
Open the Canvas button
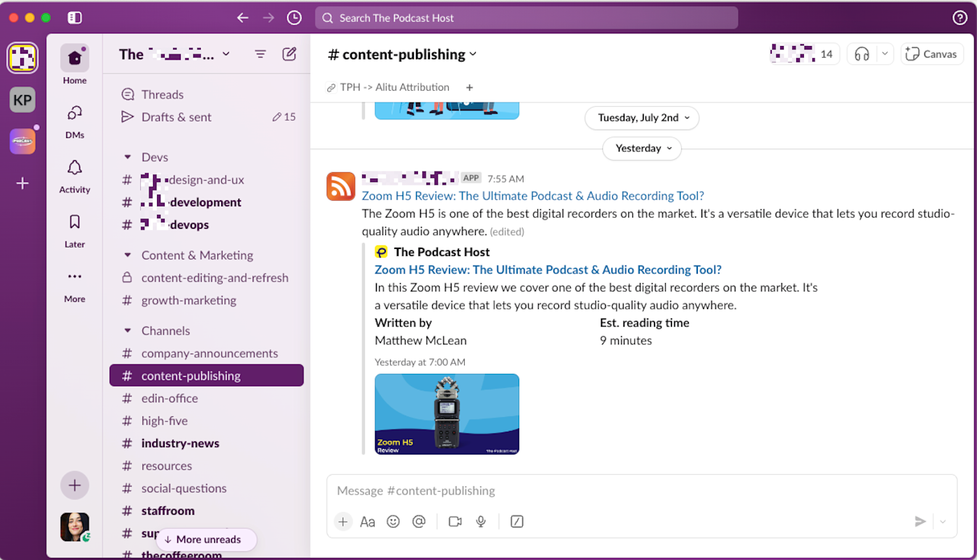(x=932, y=54)
